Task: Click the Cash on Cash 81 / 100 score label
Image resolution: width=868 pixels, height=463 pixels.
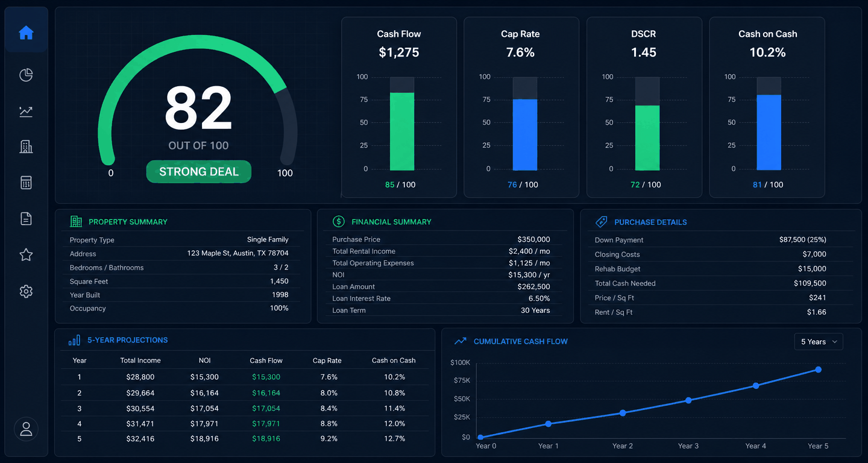Action: (768, 184)
